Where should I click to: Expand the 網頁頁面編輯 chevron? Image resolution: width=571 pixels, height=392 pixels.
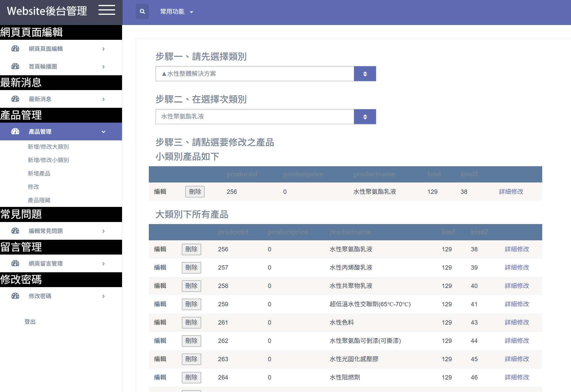(x=103, y=49)
